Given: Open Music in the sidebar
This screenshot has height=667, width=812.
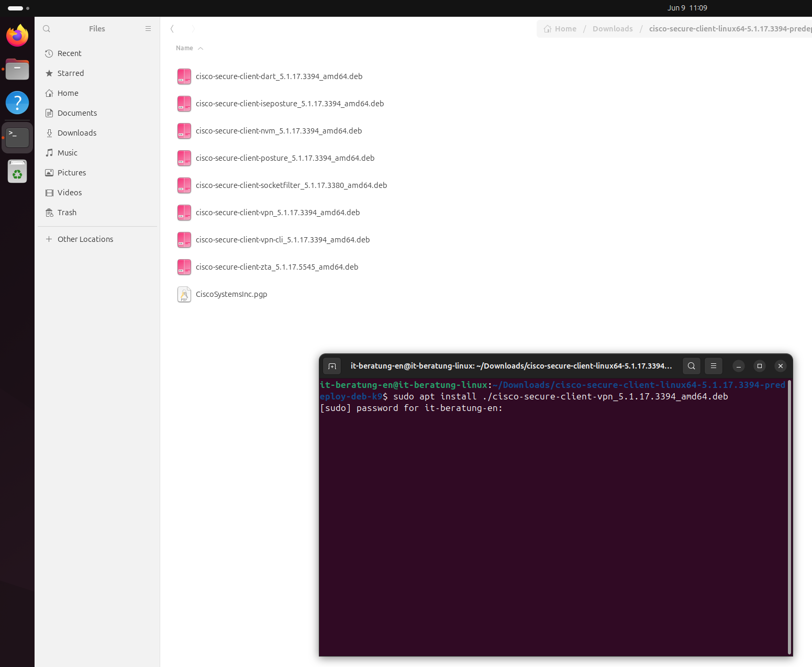Looking at the screenshot, I should pyautogui.click(x=97, y=153).
